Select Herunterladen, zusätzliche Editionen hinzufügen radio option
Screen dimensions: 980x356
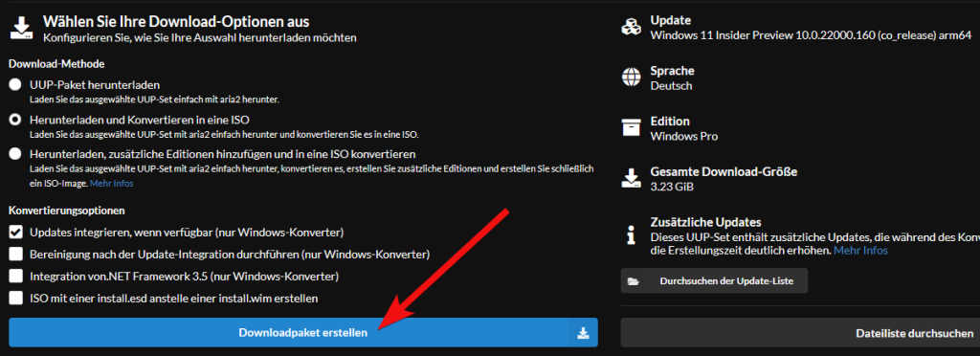(x=15, y=154)
